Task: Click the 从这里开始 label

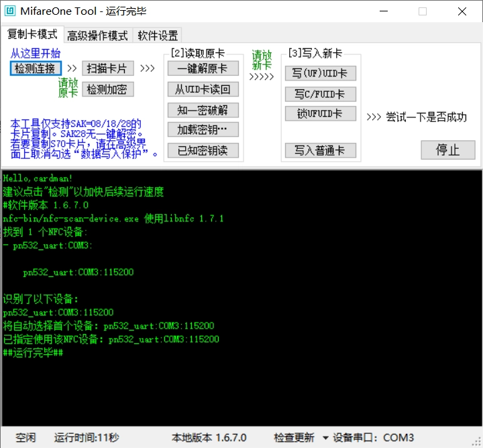Action: tap(36, 54)
